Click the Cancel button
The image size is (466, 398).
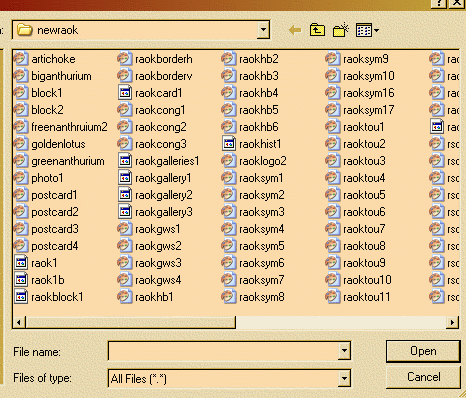tap(423, 377)
